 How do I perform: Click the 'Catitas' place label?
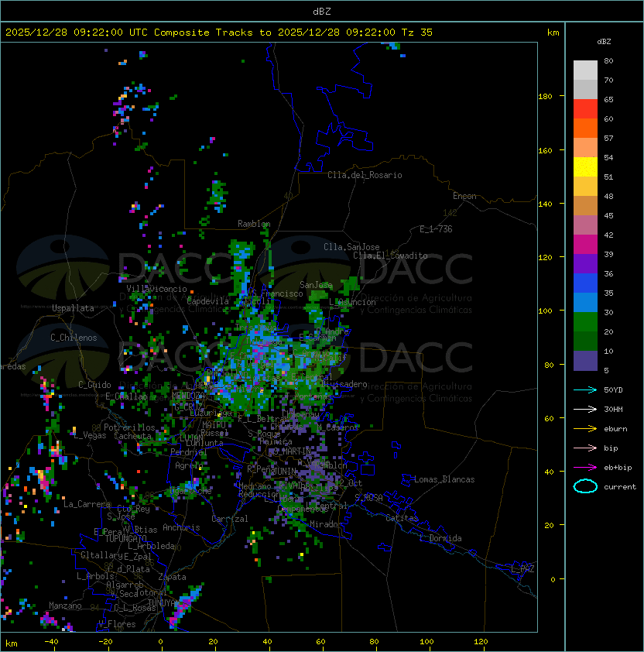402,518
